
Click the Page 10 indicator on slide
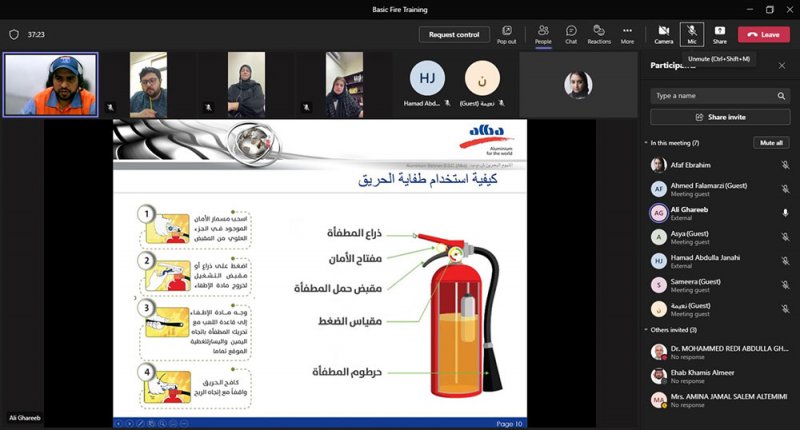click(509, 424)
